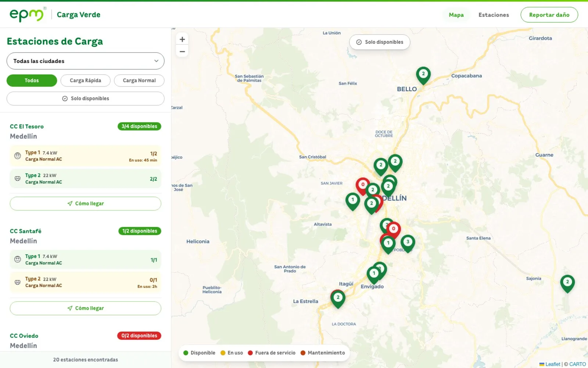
Task: Zoom in on the map
Action: tap(182, 39)
